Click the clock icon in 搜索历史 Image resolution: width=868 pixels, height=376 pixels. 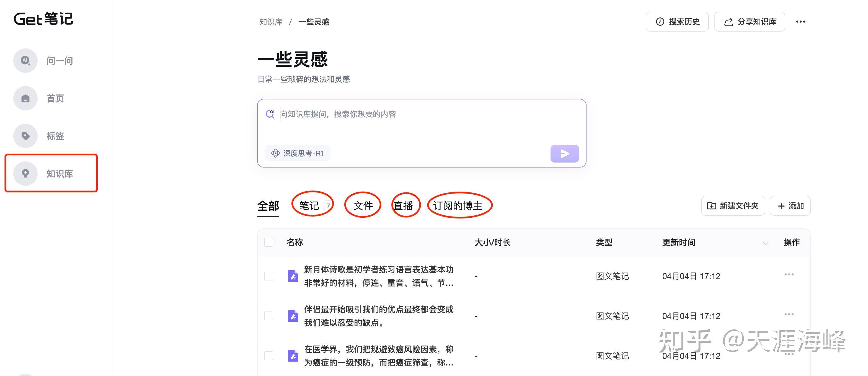(660, 22)
